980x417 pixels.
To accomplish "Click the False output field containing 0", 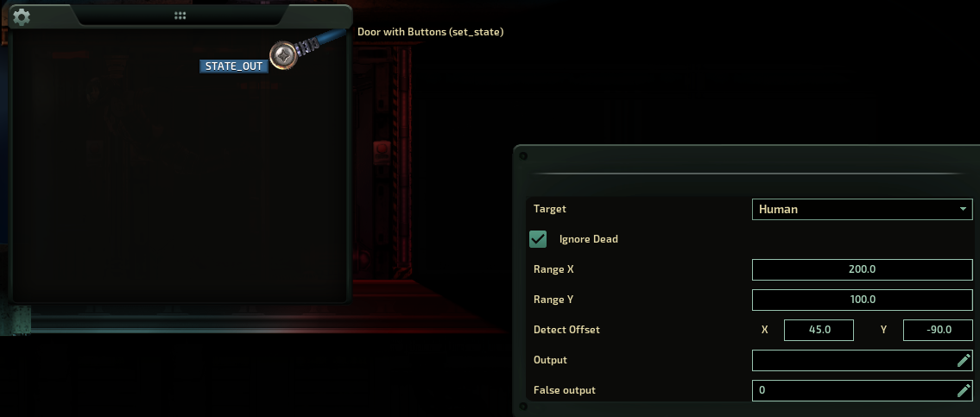I will pos(853,390).
